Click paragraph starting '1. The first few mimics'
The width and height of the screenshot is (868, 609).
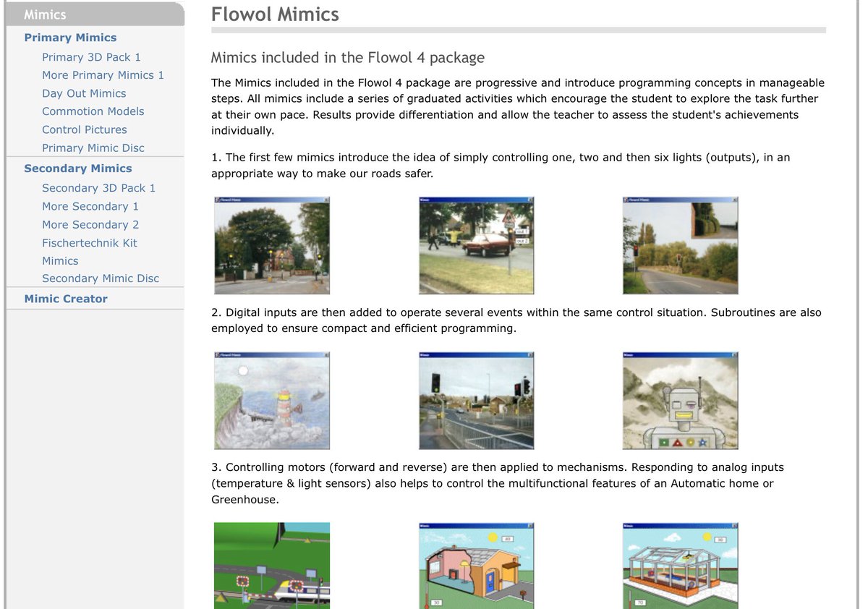coord(501,166)
